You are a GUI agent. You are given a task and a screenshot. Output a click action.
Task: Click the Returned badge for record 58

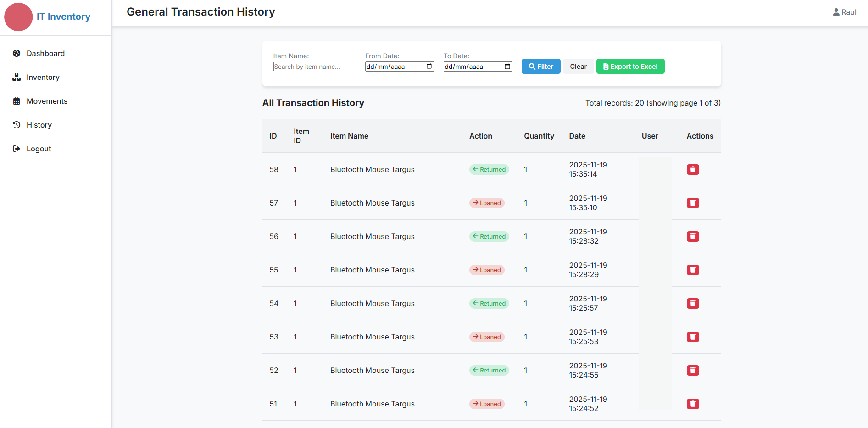(489, 169)
